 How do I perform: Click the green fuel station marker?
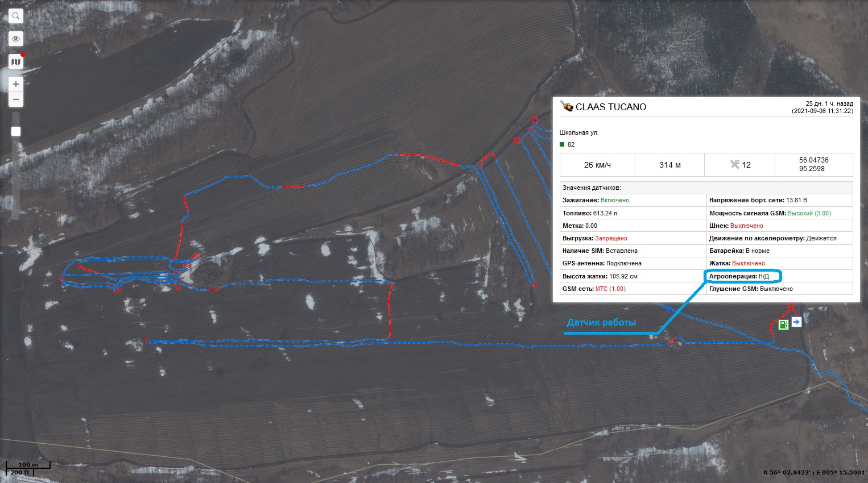click(x=783, y=324)
